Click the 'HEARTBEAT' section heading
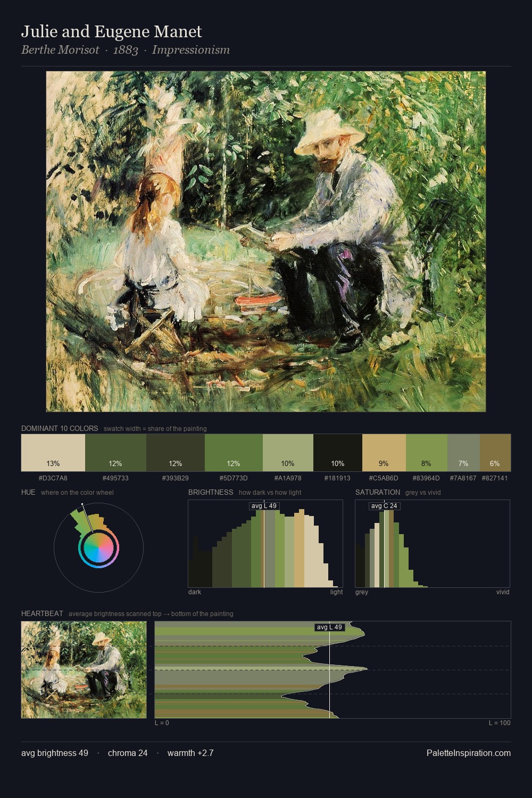532x798 pixels. tap(42, 613)
